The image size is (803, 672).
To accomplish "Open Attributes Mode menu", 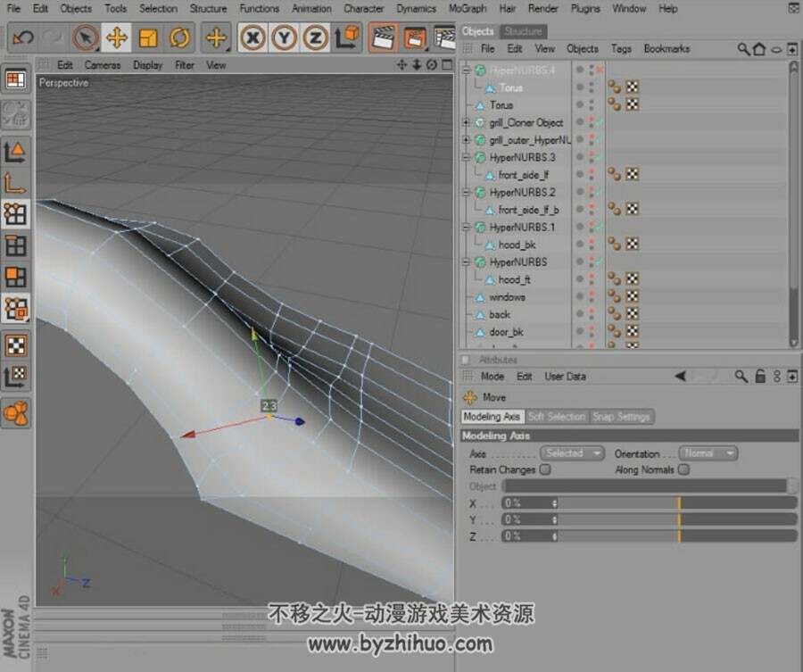I will coord(493,376).
